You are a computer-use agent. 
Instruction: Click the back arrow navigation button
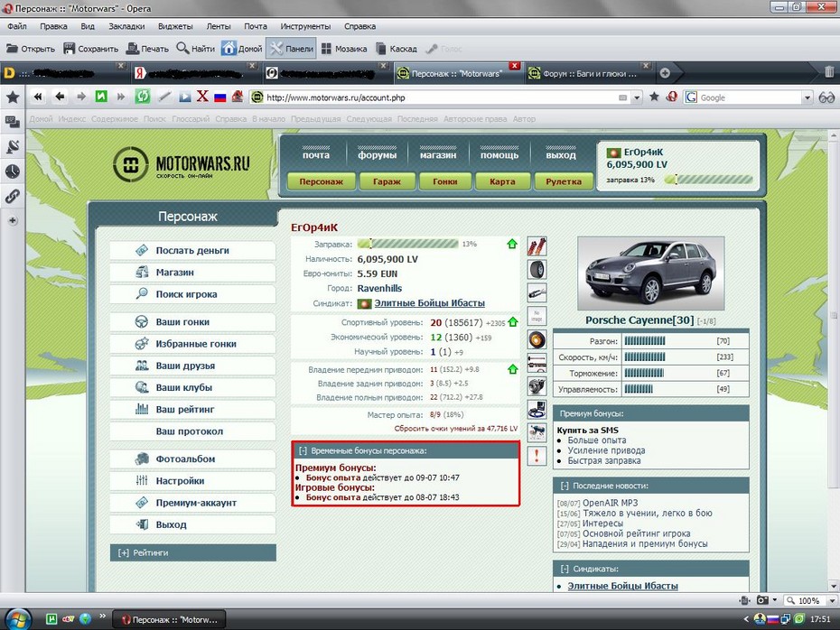coord(60,97)
